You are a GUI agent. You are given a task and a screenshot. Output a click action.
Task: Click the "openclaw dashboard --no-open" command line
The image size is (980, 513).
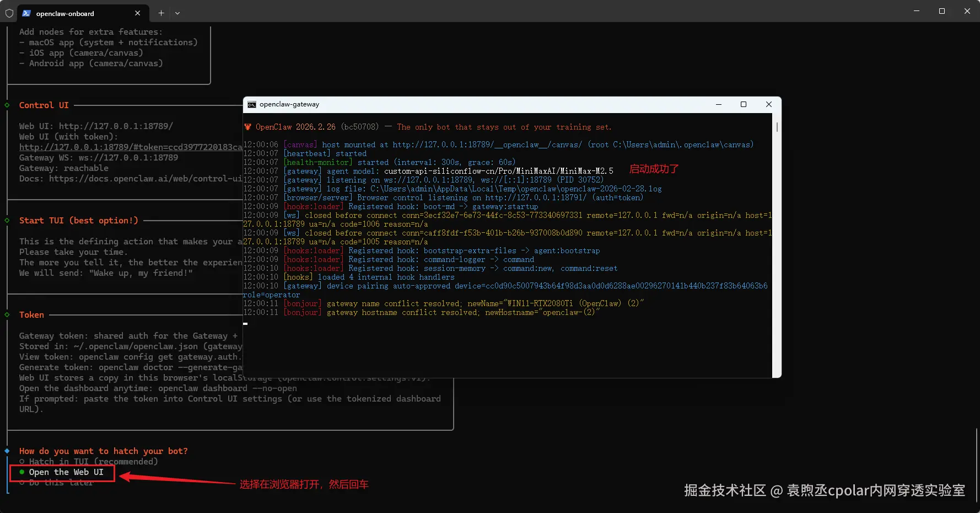(158, 388)
